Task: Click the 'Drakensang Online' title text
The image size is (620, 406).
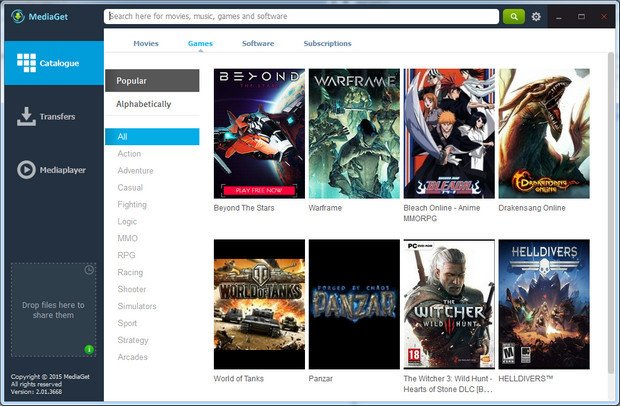Action: tap(532, 208)
